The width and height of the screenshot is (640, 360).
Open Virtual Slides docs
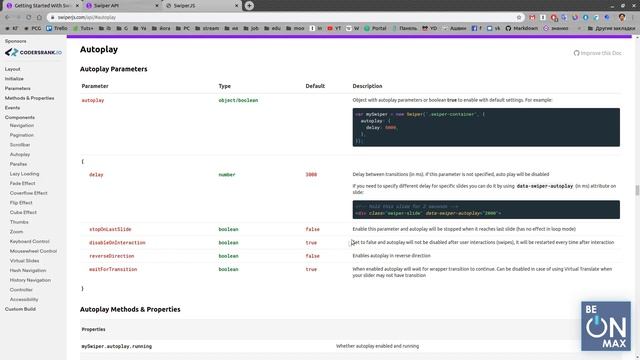tap(24, 260)
